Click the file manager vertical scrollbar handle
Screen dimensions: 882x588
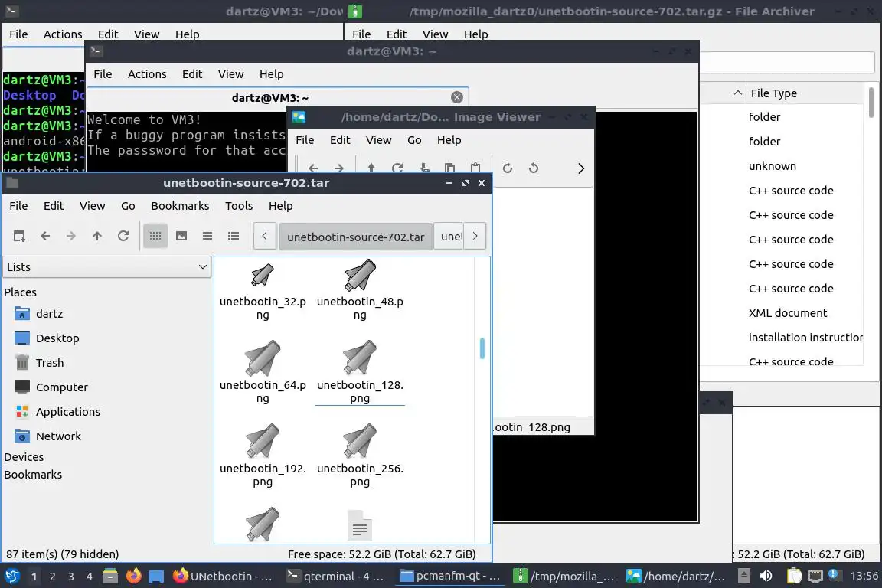click(482, 348)
